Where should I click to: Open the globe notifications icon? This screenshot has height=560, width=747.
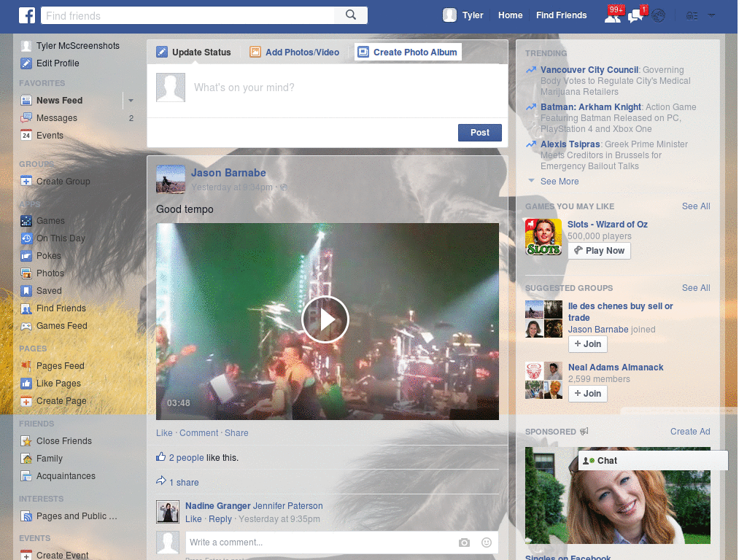coord(659,16)
